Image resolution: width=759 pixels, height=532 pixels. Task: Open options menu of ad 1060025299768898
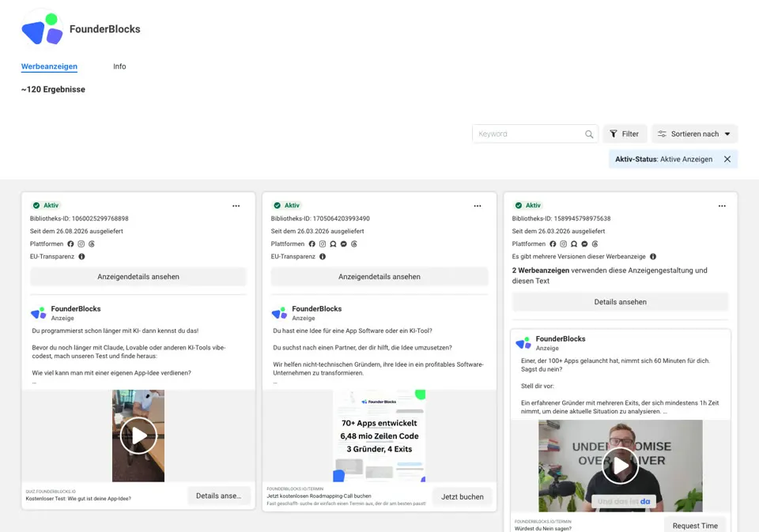[236, 206]
